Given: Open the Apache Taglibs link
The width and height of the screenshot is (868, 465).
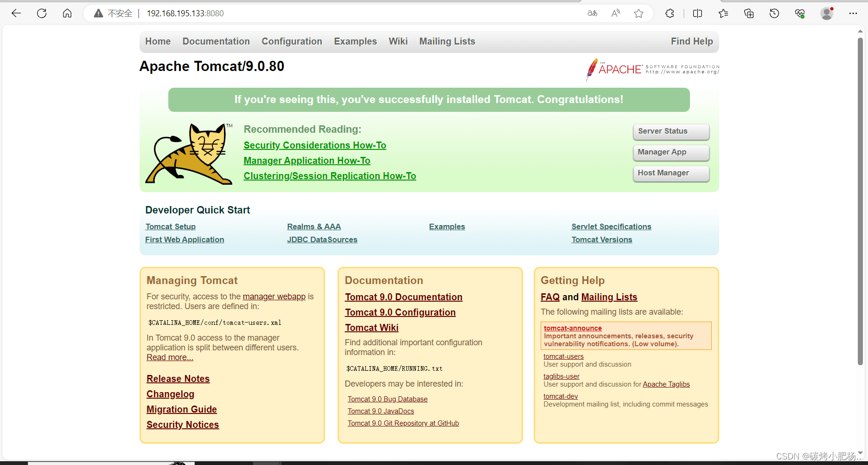Looking at the screenshot, I should coord(666,384).
